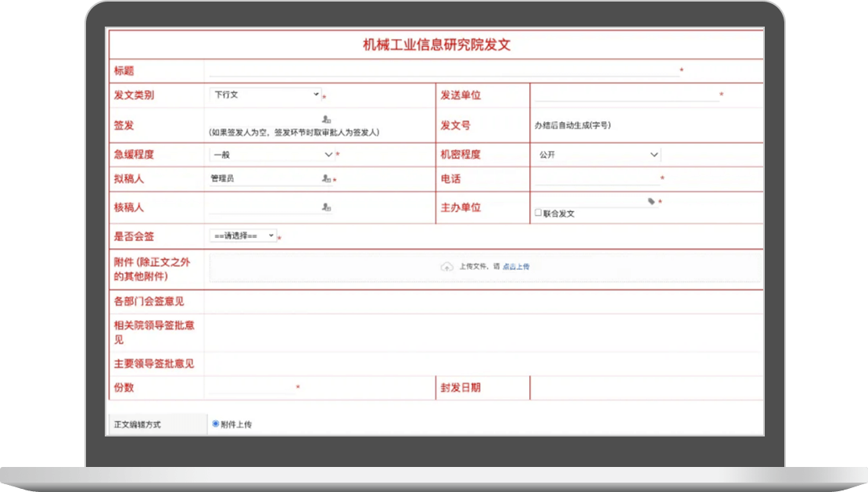
Task: Expand the 急缓程度 dropdown showing 一般
Action: pos(271,155)
